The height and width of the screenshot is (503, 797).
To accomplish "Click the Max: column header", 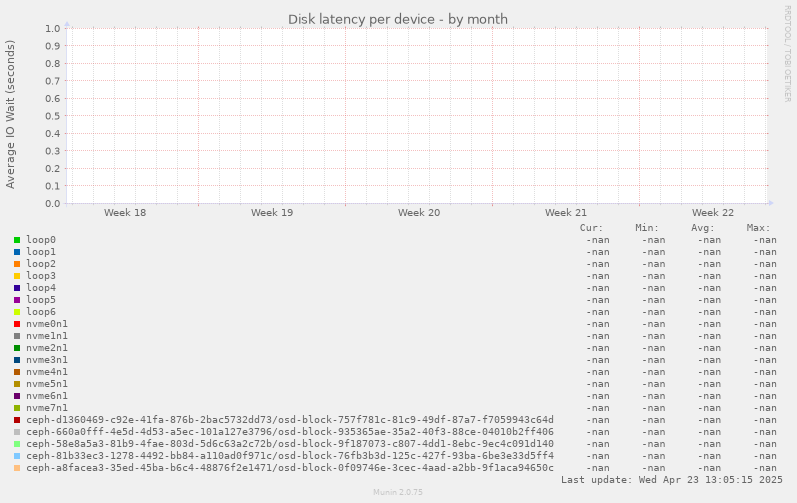I will (758, 228).
